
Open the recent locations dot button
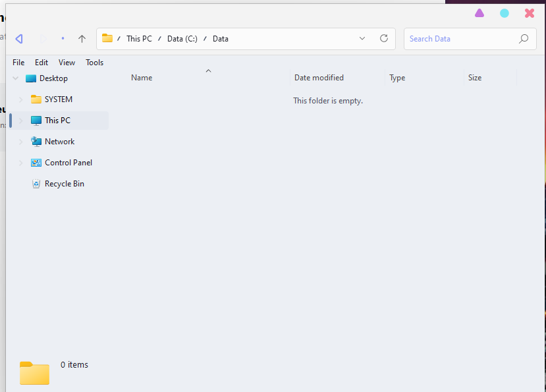[x=63, y=39]
